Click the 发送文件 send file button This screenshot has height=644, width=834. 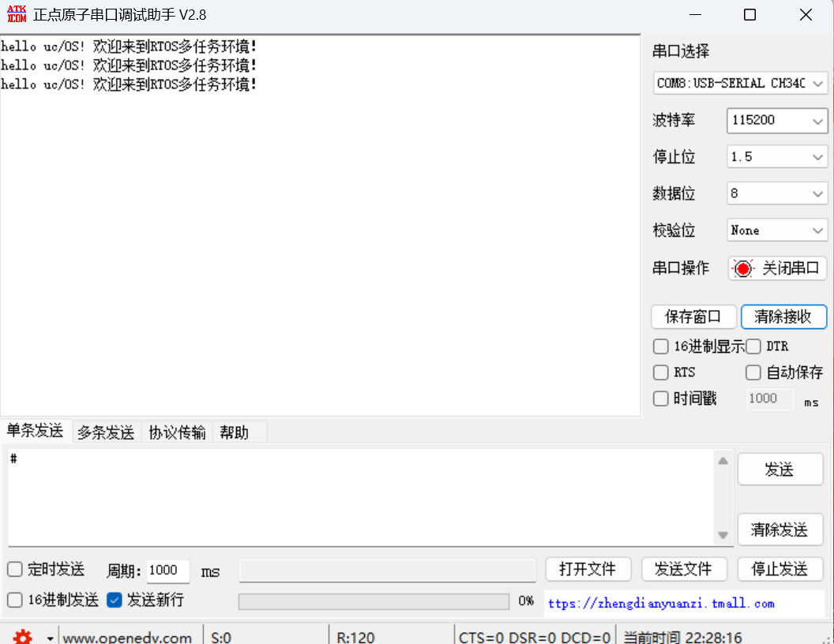tap(684, 570)
